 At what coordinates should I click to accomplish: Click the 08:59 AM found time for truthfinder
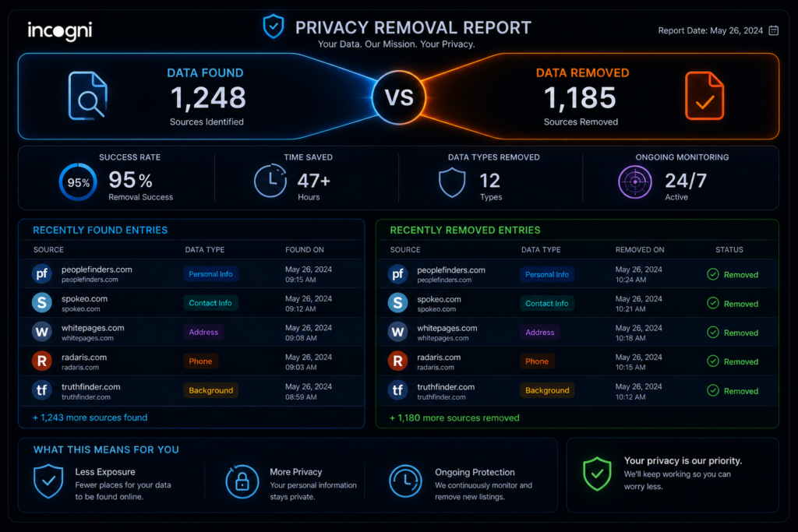point(301,396)
